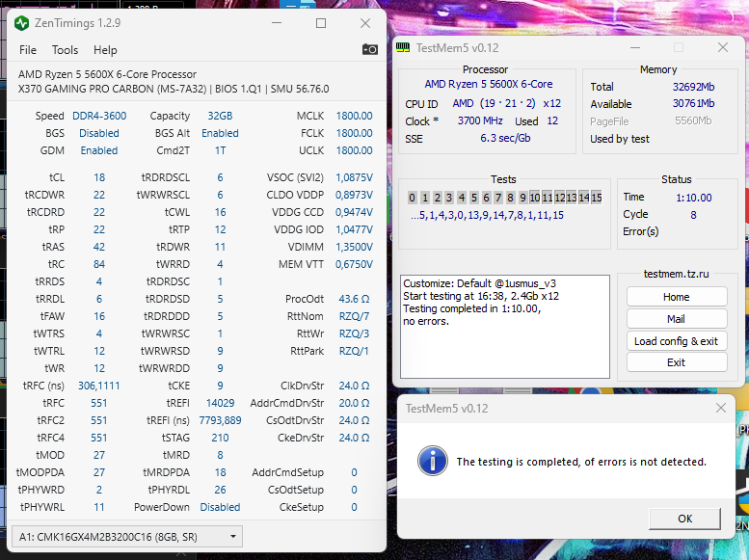Click the Home button in TestMem5
749x560 pixels.
tap(677, 297)
